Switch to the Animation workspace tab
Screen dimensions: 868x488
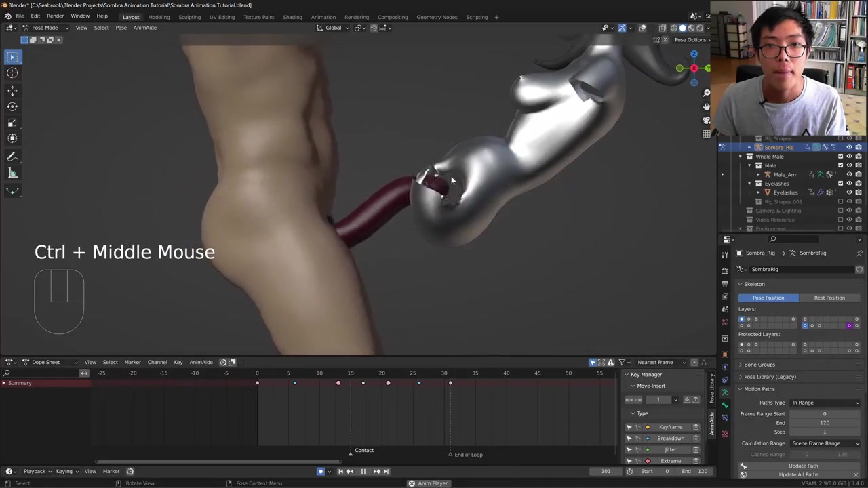323,17
